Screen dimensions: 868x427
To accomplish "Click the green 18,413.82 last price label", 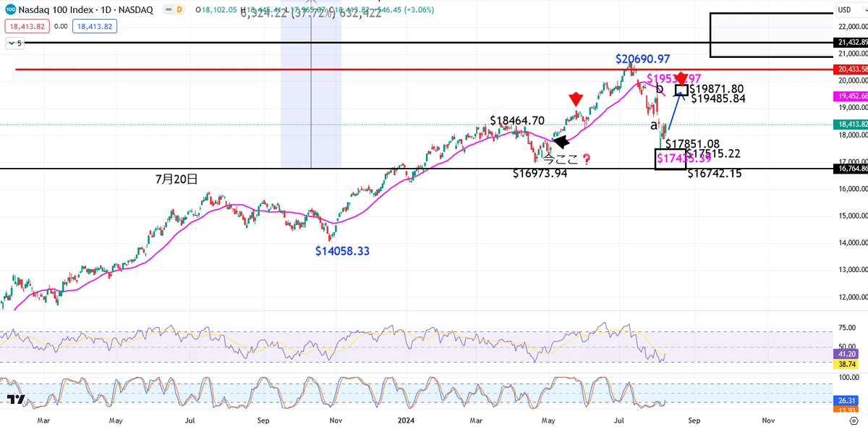I will [x=850, y=124].
